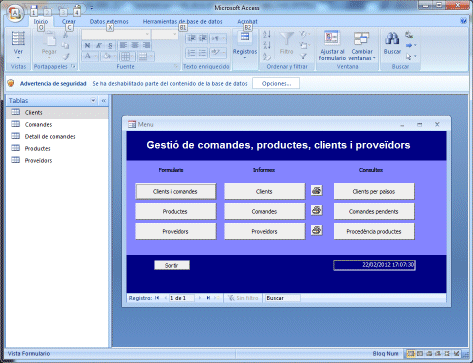Select Form view icon in status bar
Screen dimensions: 473x363
pyautogui.click(x=411, y=354)
